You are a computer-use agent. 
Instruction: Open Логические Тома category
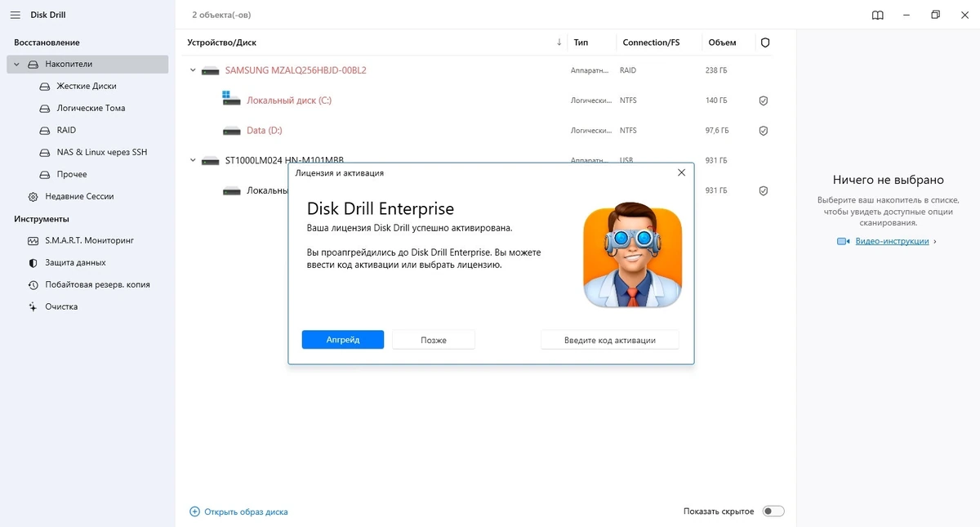pos(91,108)
